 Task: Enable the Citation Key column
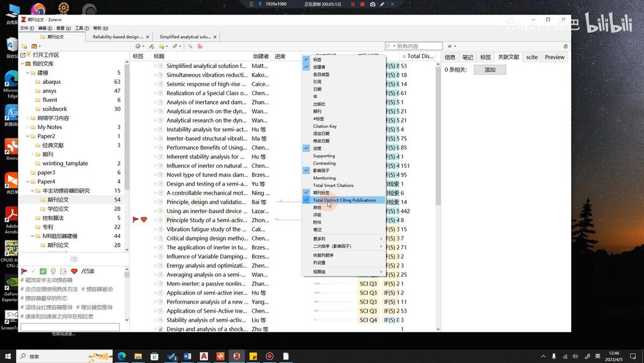[325, 126]
